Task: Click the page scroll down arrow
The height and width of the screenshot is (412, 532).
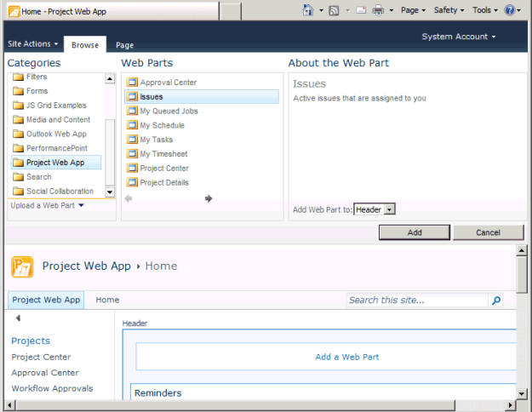Action: [x=522, y=394]
